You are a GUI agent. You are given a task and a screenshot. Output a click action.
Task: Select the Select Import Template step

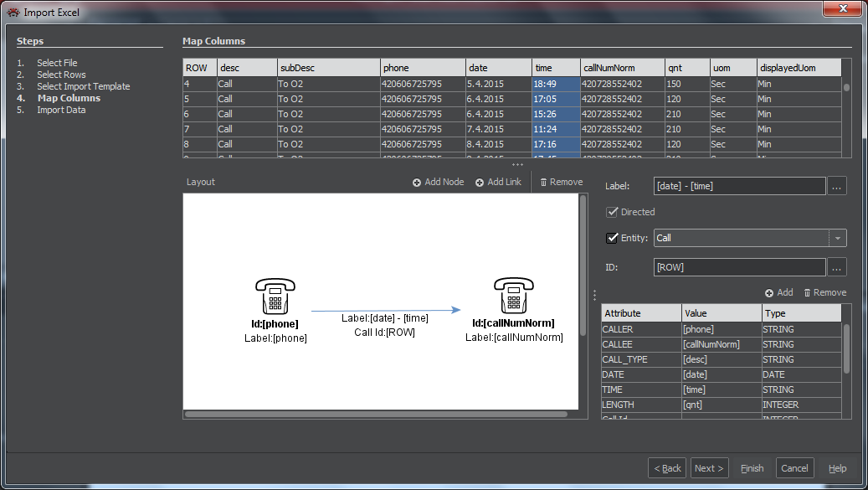pyautogui.click(x=83, y=86)
